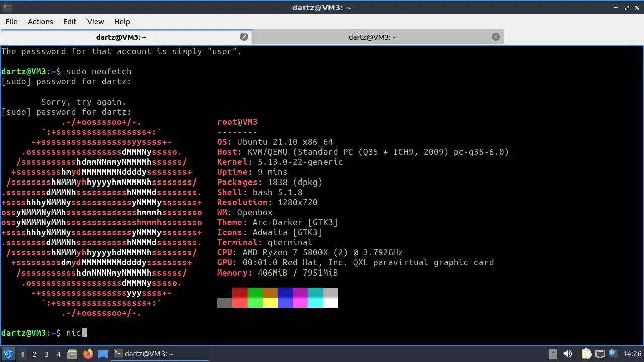
Task: Click the Kernel 5.13.0-22-generic line
Action: tap(280, 162)
